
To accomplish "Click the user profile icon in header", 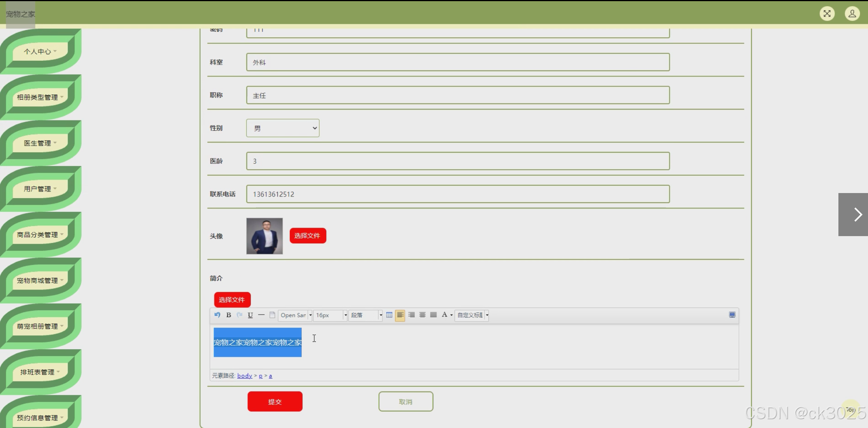I will pos(852,14).
